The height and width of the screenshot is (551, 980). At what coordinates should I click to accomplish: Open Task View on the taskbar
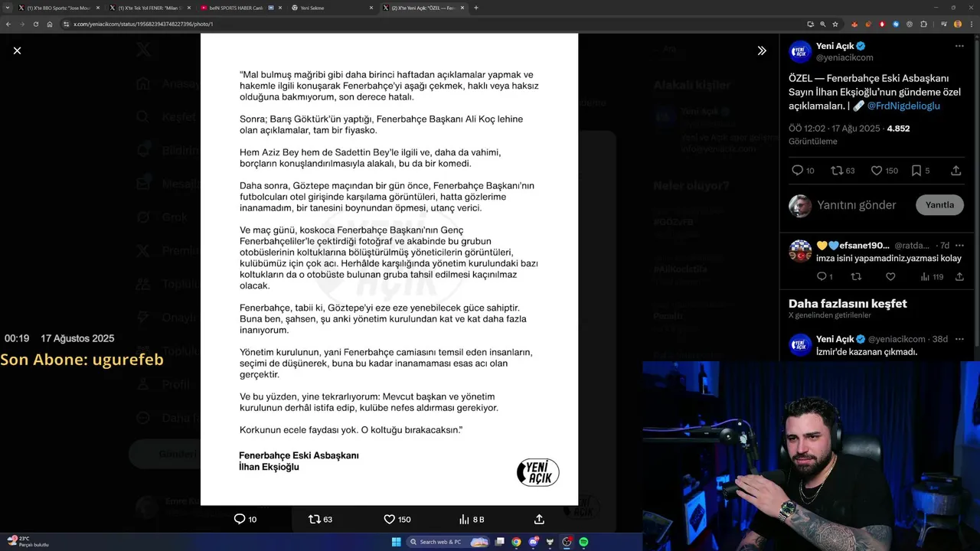pyautogui.click(x=499, y=542)
